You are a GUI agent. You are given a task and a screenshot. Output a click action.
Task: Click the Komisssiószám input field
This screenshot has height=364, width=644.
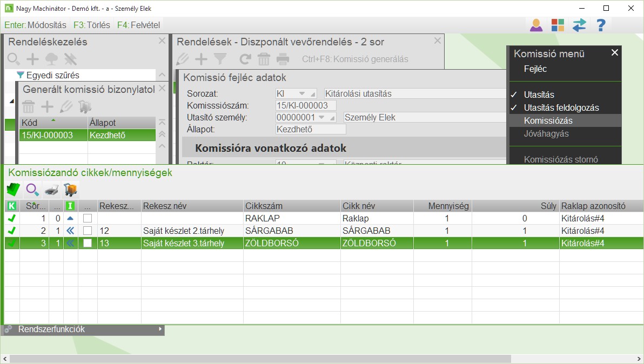coord(306,105)
